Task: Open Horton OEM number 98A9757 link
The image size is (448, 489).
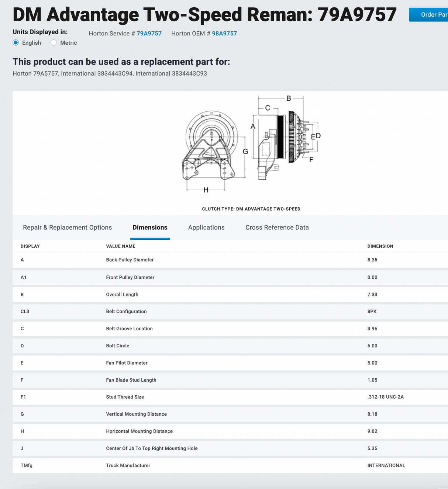Action: (224, 34)
